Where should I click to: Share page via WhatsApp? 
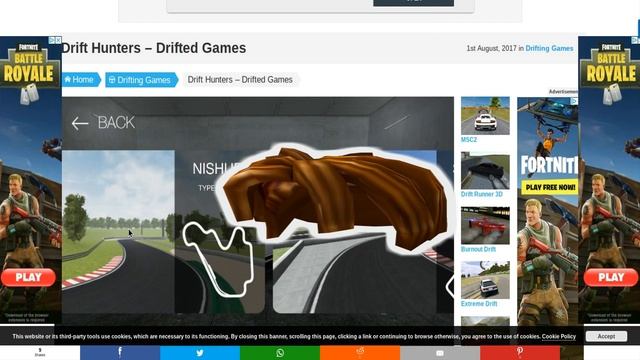pos(280,352)
